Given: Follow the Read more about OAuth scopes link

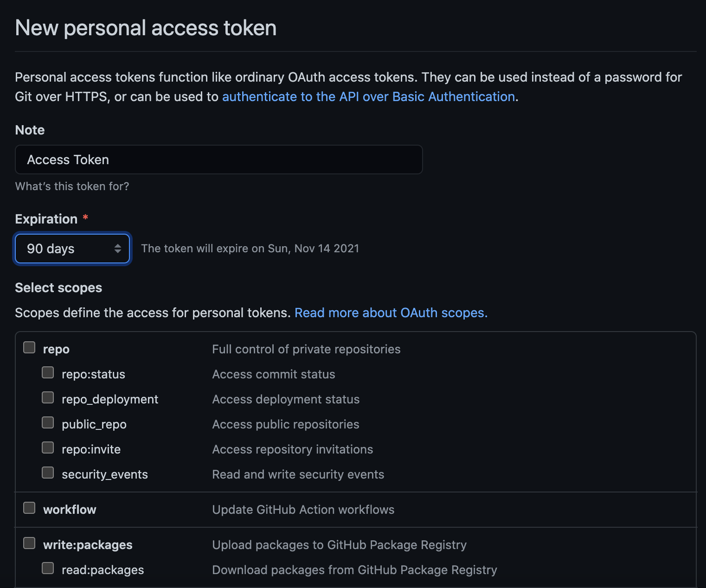Looking at the screenshot, I should tap(391, 313).
